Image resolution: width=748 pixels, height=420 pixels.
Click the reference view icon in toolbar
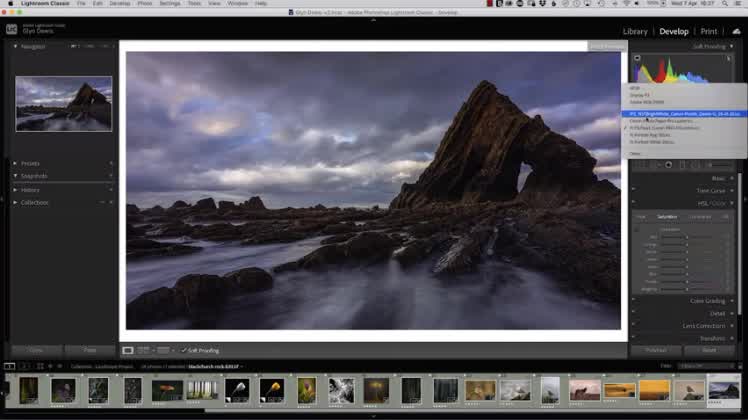[163, 350]
